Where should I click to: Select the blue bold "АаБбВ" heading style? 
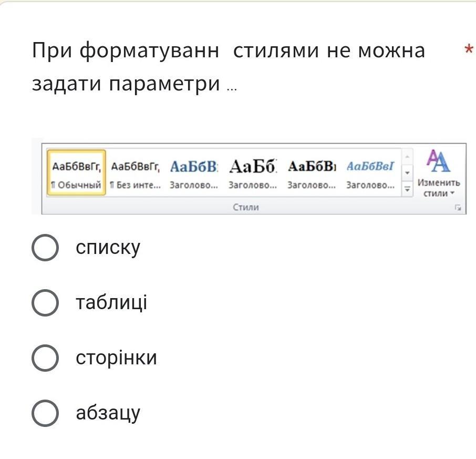click(x=193, y=173)
